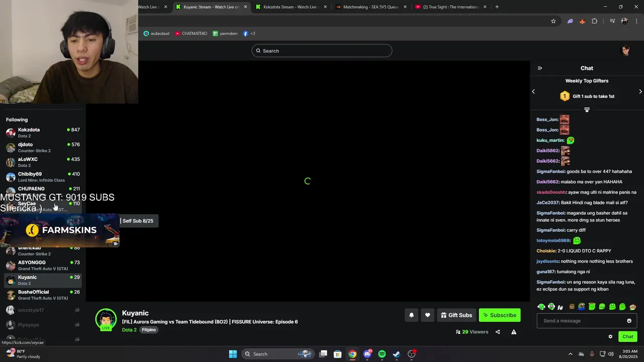Close the Matchmaking SEA 5V5 Queue tab
Screen dimensions: 644x362
click(x=405, y=7)
